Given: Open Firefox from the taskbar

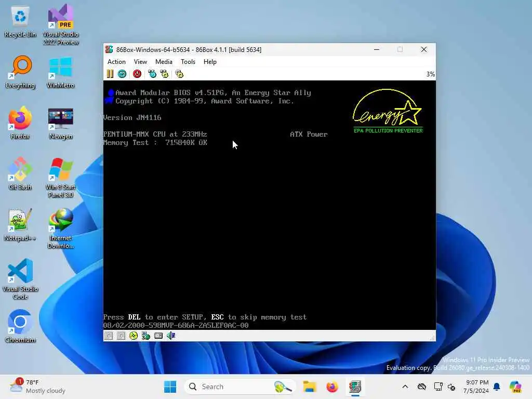Looking at the screenshot, I should pyautogui.click(x=332, y=387).
